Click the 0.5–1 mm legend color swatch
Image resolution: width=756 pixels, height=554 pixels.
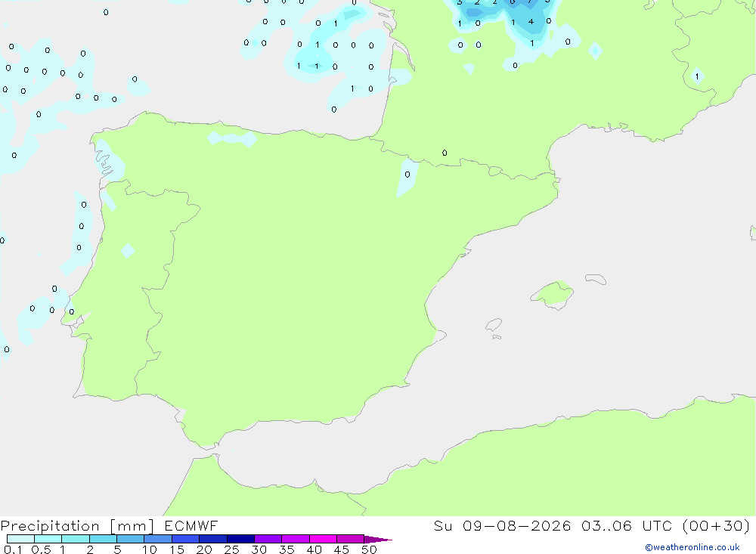pyautogui.click(x=48, y=539)
